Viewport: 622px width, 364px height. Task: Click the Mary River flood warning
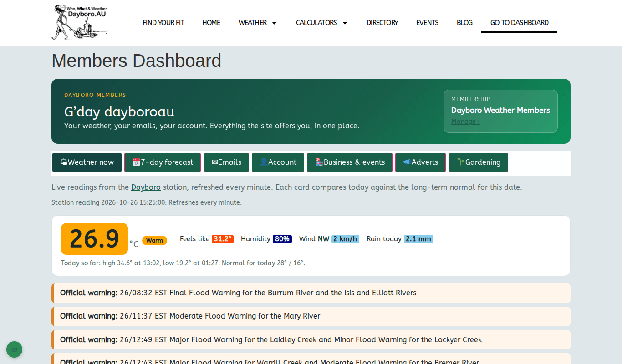pos(311,316)
